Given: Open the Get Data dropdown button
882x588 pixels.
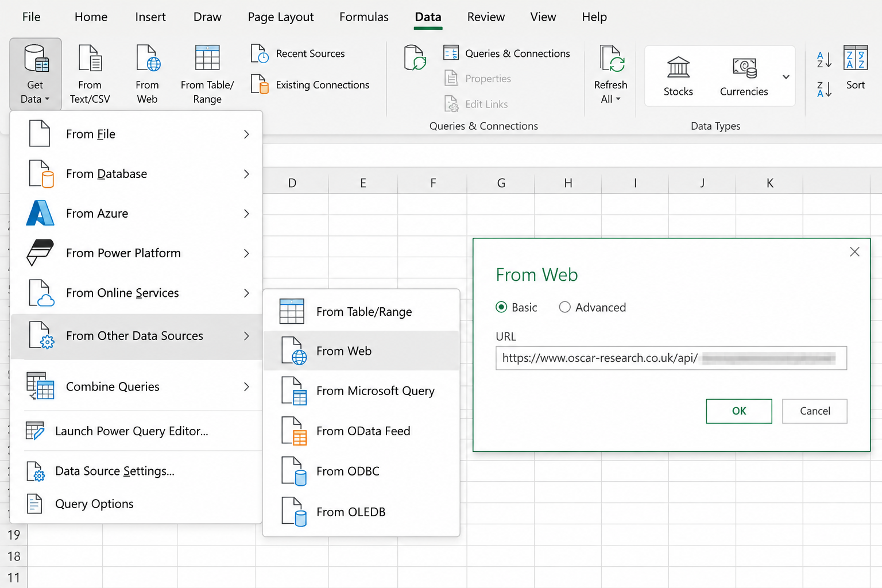Looking at the screenshot, I should (35, 74).
